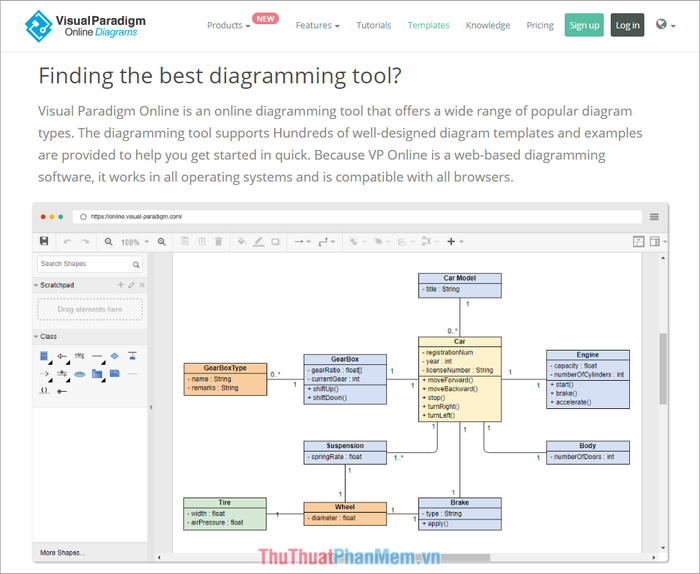The height and width of the screenshot is (574, 700).
Task: Select the blue package folder shape
Action: point(97,374)
